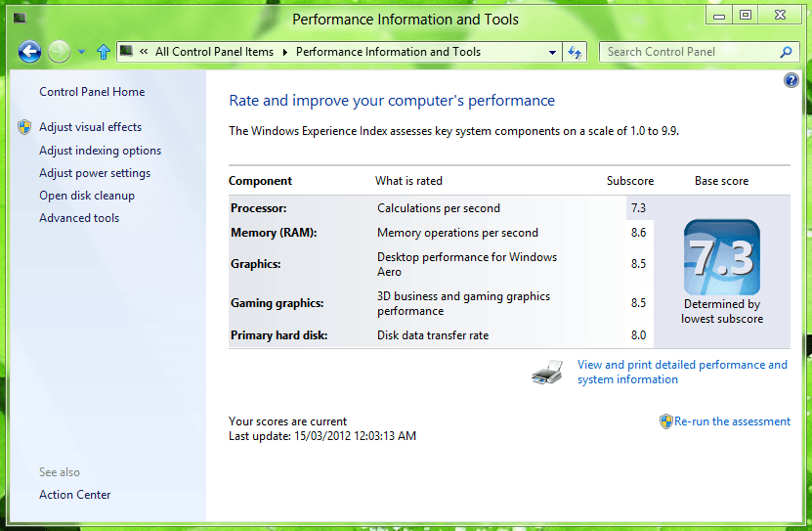812x531 pixels.
Task: Open Action Center under See also
Action: click(x=75, y=495)
